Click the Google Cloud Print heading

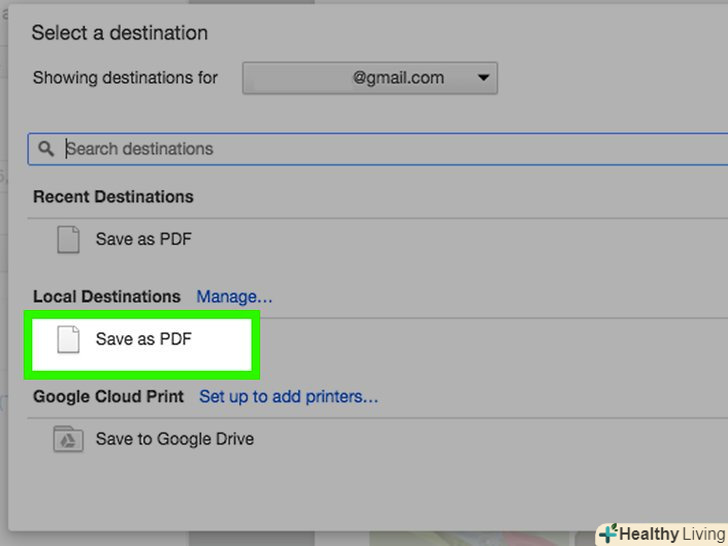[x=108, y=397]
